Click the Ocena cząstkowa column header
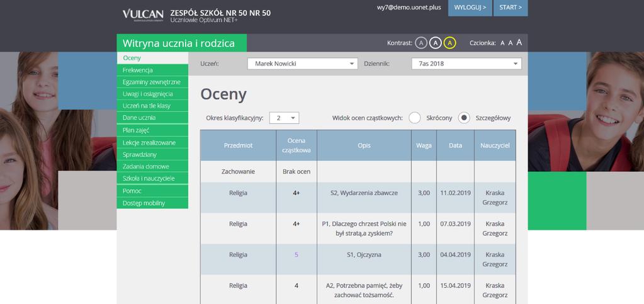Image resolution: width=644 pixels, height=304 pixels. click(x=297, y=145)
